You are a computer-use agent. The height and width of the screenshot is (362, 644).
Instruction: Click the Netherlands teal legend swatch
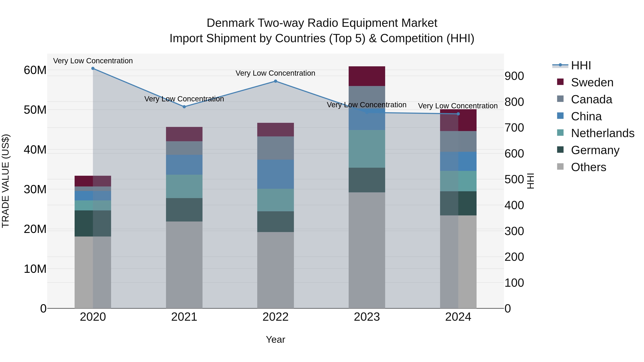coord(560,133)
